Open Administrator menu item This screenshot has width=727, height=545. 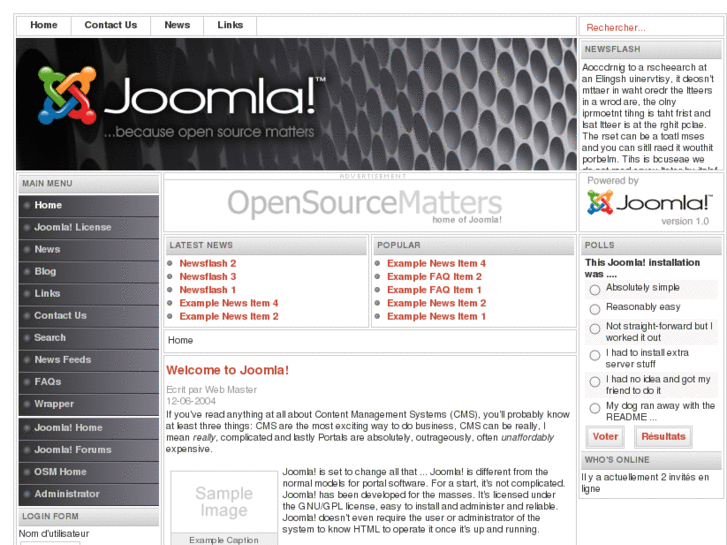[89, 494]
